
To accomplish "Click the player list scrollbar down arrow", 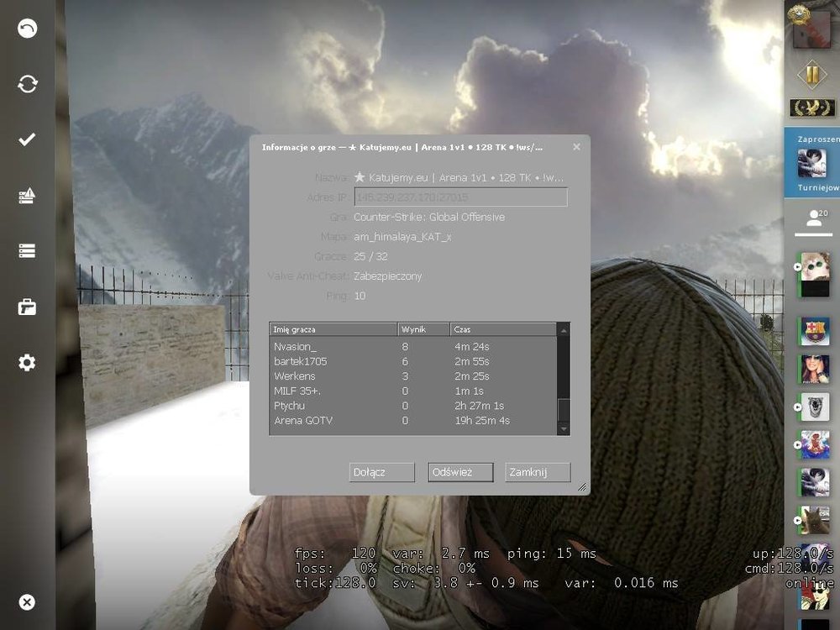I will (x=564, y=428).
